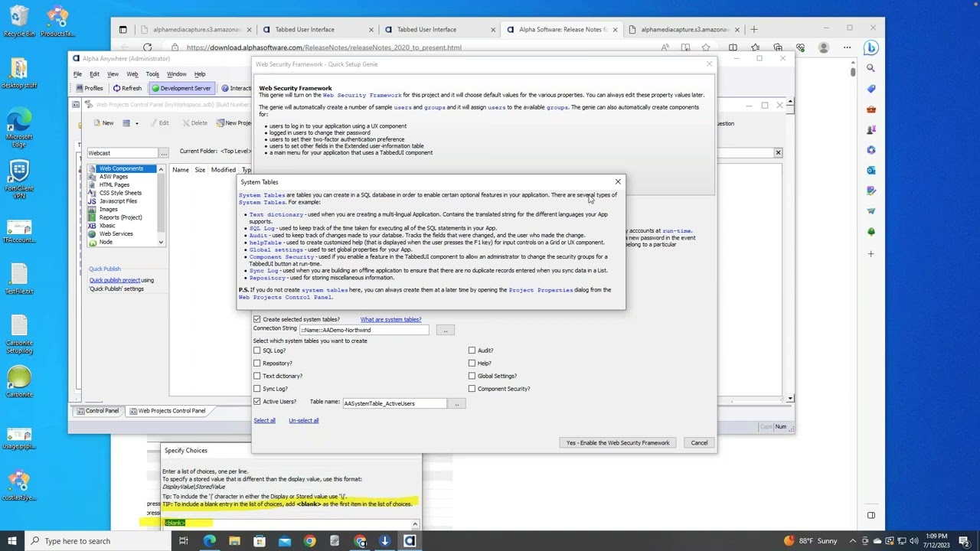Image resolution: width=980 pixels, height=551 pixels.
Task: Open Microsoft Edge desktop shortcut
Action: pyautogui.click(x=19, y=128)
